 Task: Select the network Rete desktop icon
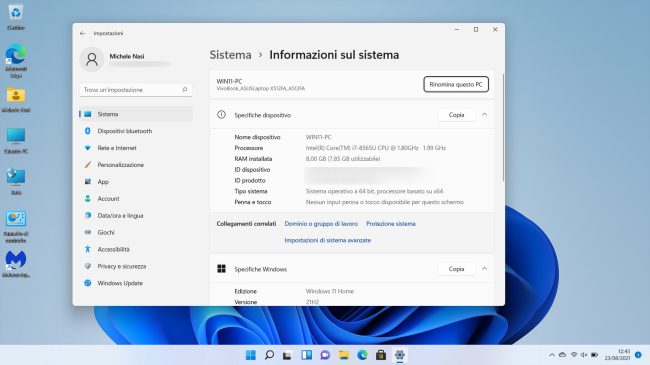16,182
